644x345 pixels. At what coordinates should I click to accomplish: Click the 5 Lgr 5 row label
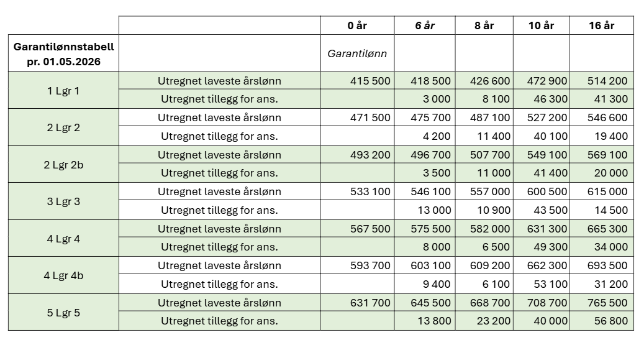pyautogui.click(x=64, y=313)
